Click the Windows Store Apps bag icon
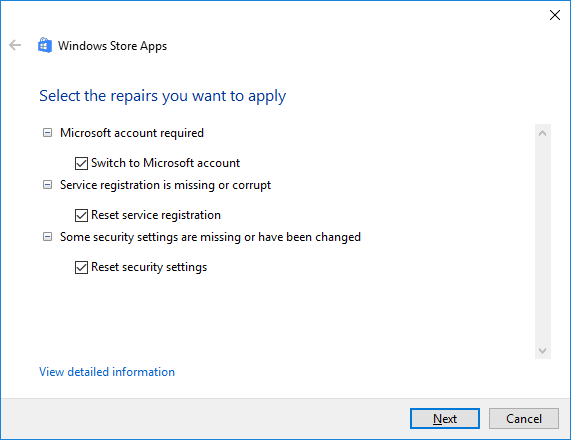This screenshot has width=571, height=440. click(x=45, y=45)
